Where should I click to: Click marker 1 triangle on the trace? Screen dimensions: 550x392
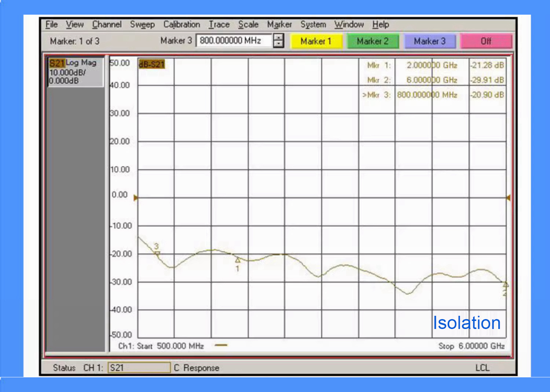pyautogui.click(x=238, y=260)
